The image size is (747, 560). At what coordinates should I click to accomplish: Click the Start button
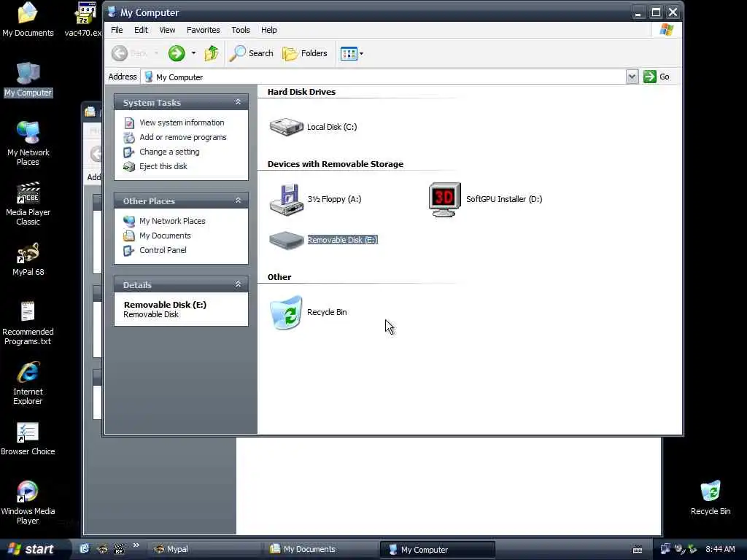click(32, 550)
